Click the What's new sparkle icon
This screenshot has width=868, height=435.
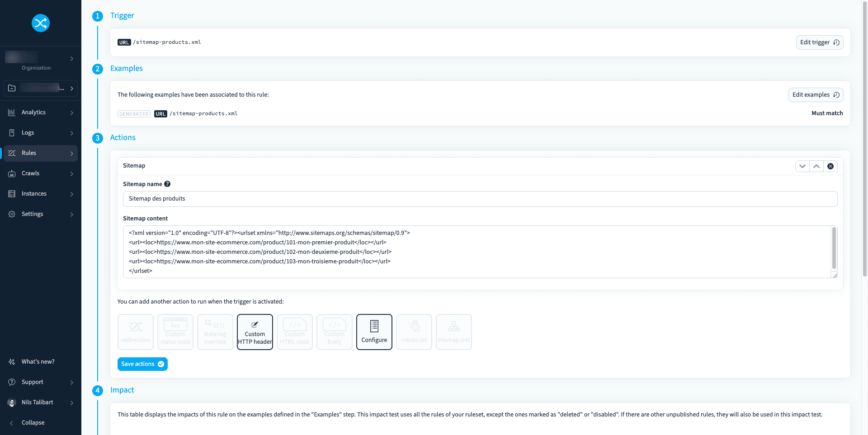click(12, 362)
